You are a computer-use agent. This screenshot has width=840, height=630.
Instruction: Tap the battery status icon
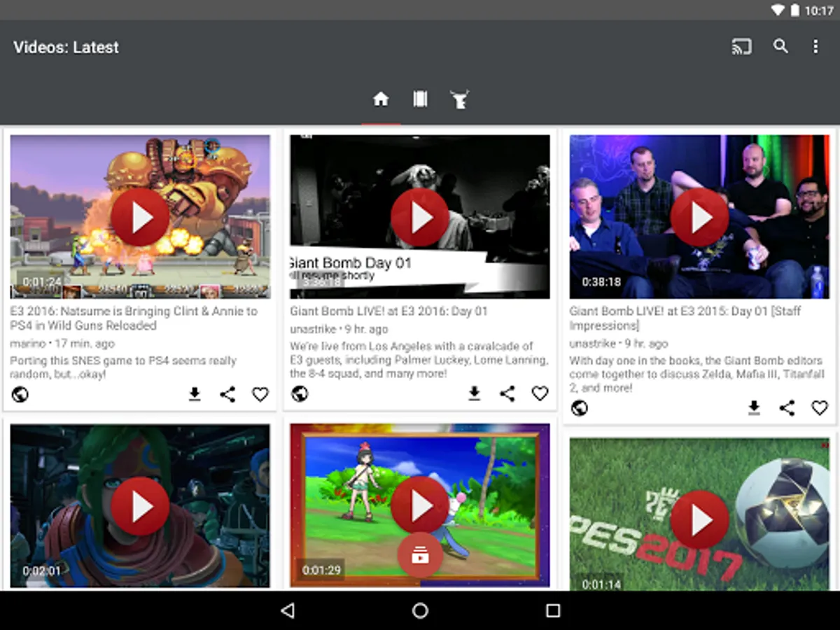[x=795, y=10]
